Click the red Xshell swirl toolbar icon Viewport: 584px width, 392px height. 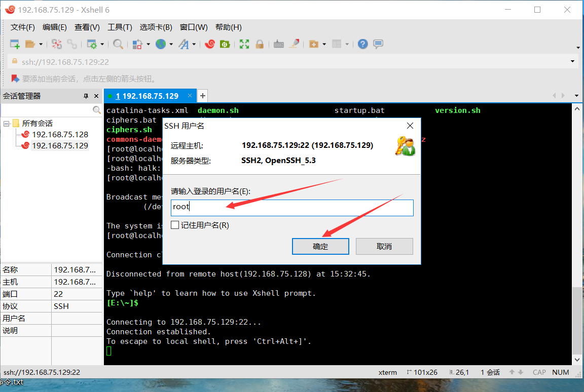tap(210, 44)
